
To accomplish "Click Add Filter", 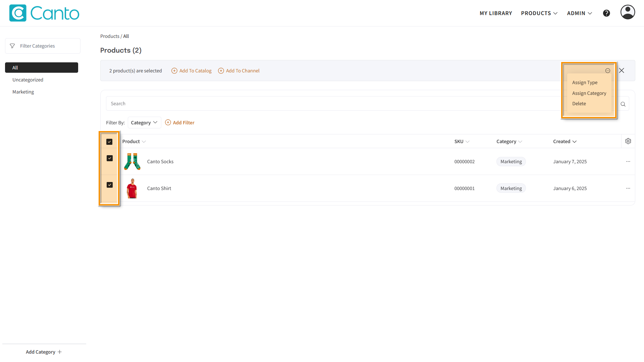I will tap(180, 123).
